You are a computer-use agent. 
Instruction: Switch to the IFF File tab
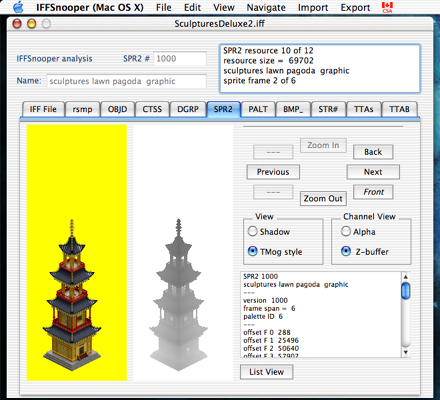pyautogui.click(x=43, y=109)
